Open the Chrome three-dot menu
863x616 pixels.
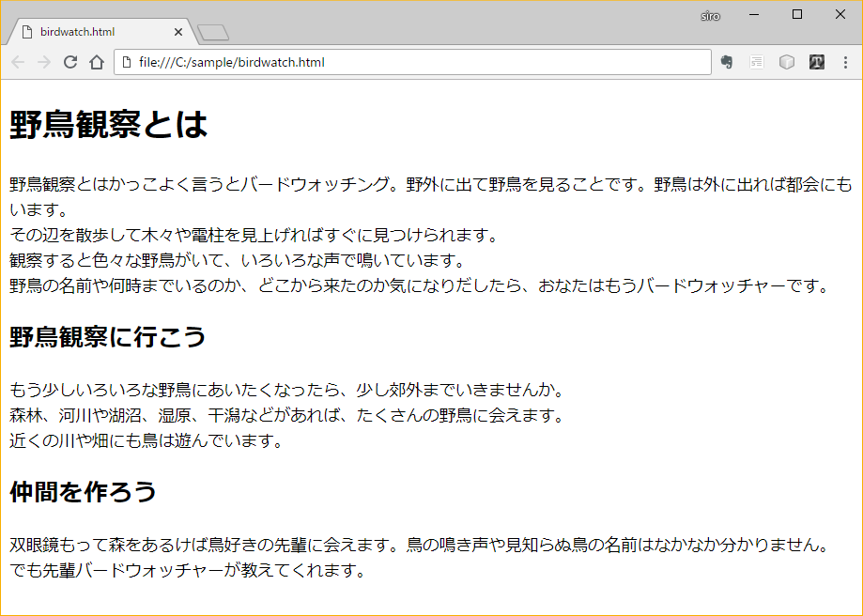845,62
